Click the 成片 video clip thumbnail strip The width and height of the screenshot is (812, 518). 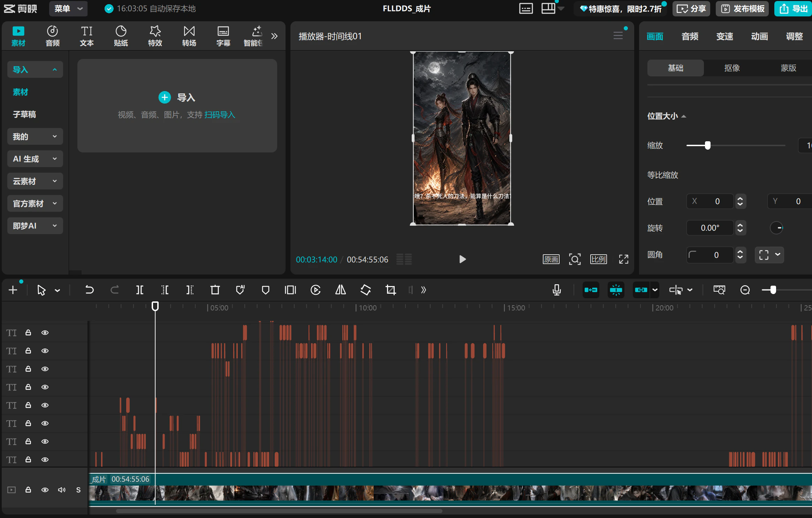coord(450,493)
